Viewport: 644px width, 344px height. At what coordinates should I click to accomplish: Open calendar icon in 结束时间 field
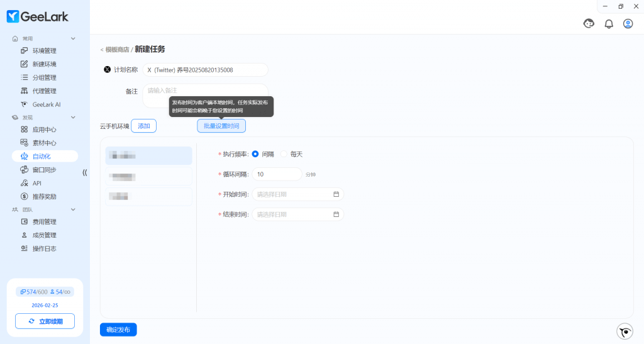tap(336, 214)
